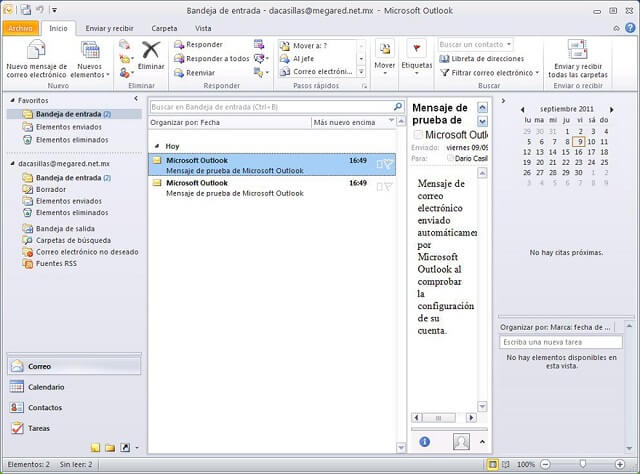This screenshot has height=474, width=640.
Task: Open Carpetas de búsqueda
Action: [x=73, y=240]
